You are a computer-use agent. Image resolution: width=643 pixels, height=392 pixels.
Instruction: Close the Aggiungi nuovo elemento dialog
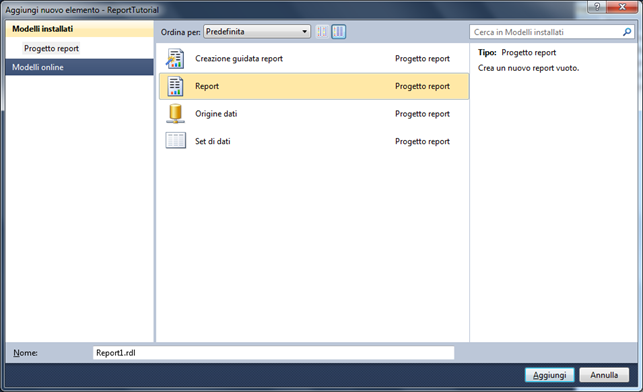click(x=622, y=7)
